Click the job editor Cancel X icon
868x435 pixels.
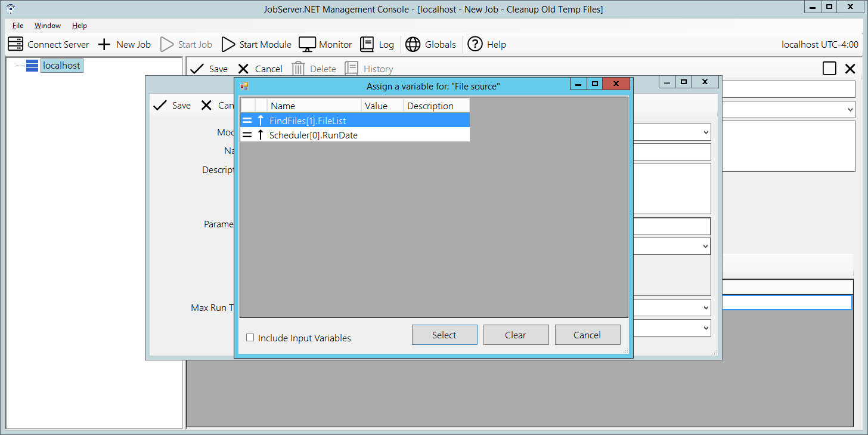[243, 69]
